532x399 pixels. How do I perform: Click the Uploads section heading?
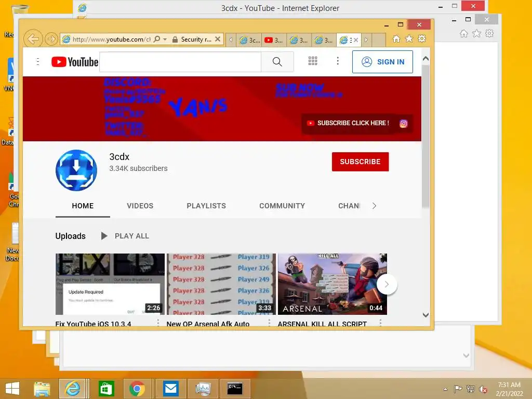71,236
